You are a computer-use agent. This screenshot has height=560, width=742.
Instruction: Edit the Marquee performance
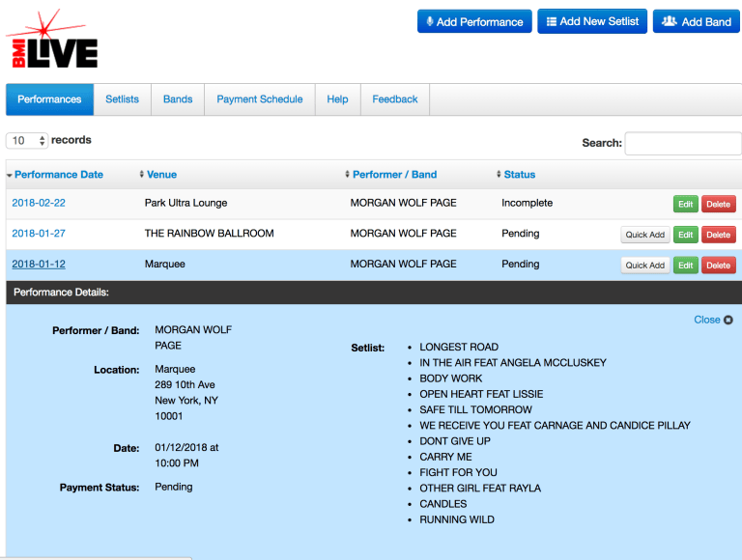(x=686, y=266)
